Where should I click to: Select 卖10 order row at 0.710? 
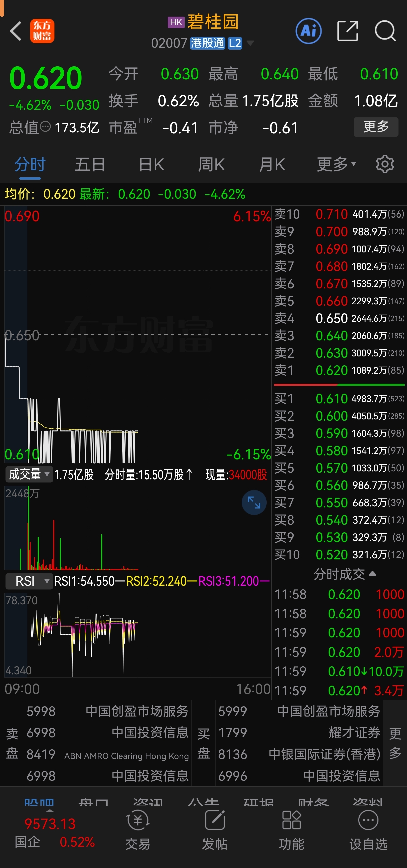pos(339,214)
